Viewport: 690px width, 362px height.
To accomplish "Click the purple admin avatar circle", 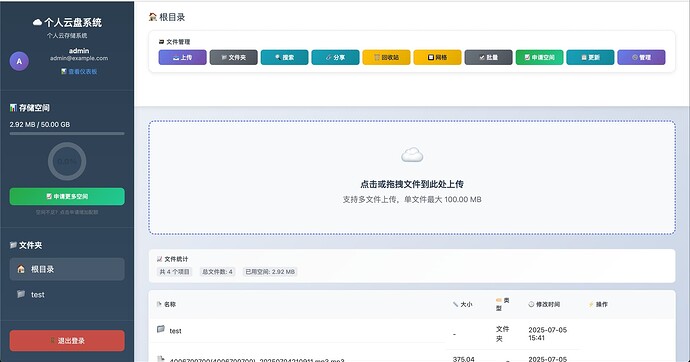I will coord(19,61).
